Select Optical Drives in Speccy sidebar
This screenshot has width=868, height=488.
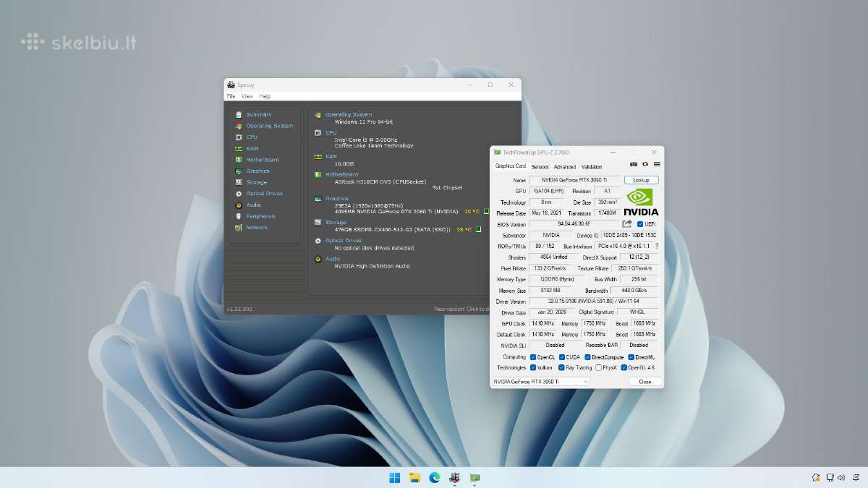[x=264, y=194]
